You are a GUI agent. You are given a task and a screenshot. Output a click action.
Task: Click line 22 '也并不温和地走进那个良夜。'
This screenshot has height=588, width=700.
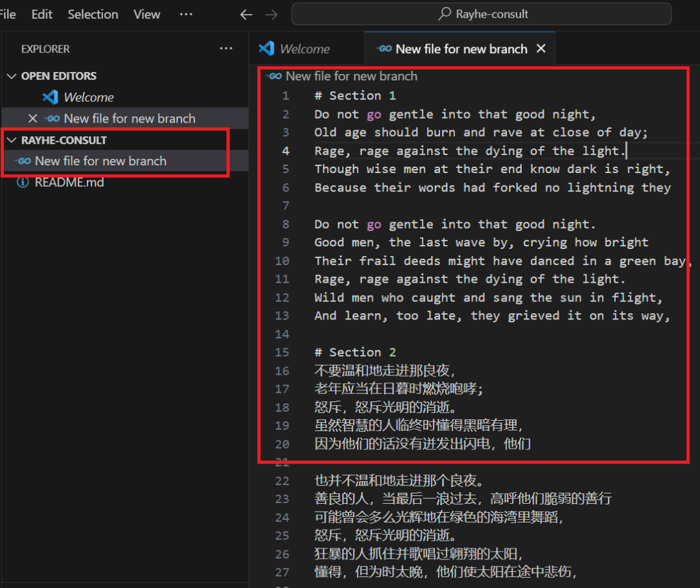click(399, 481)
